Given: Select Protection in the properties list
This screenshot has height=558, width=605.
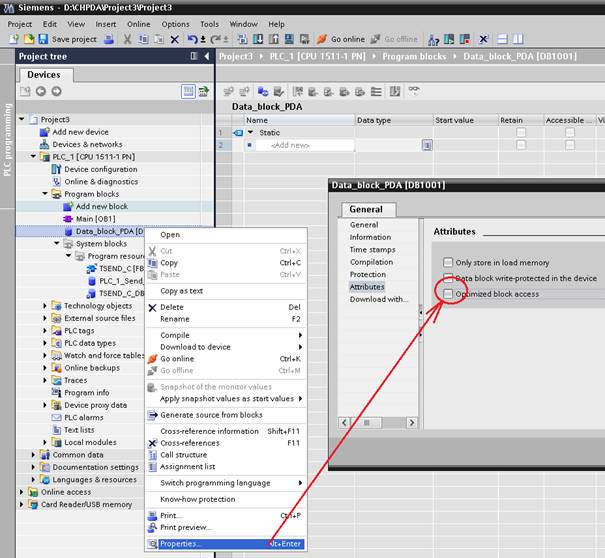Looking at the screenshot, I should pyautogui.click(x=367, y=274).
